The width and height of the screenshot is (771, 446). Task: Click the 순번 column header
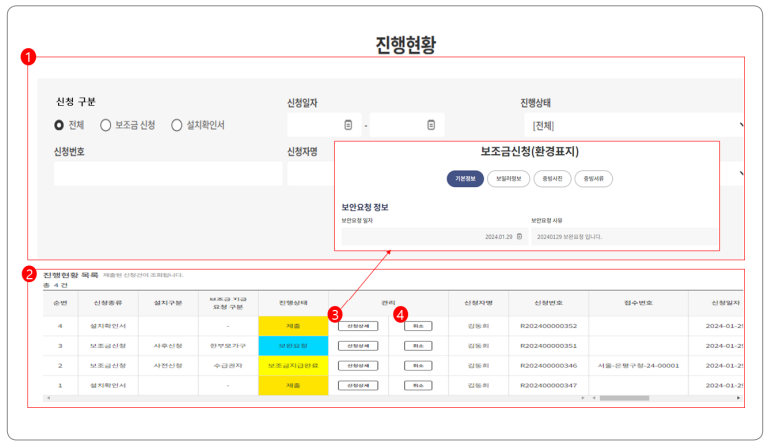tap(60, 303)
